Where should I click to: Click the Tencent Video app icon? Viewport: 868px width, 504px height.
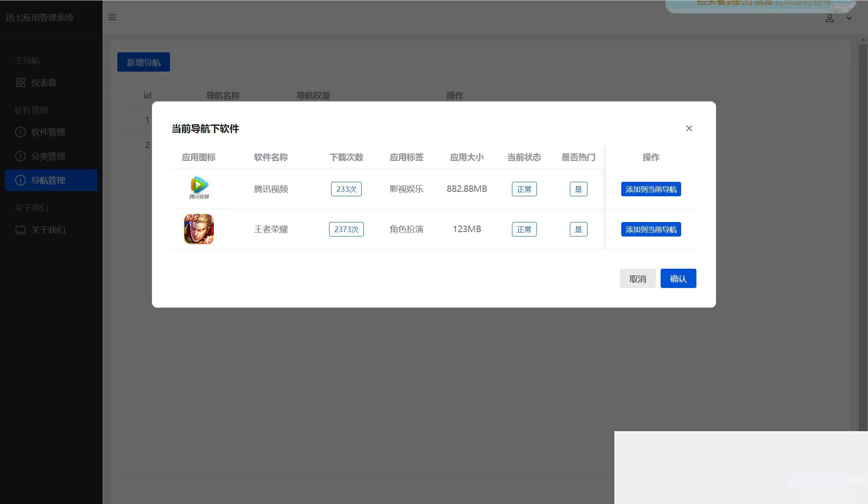point(199,188)
